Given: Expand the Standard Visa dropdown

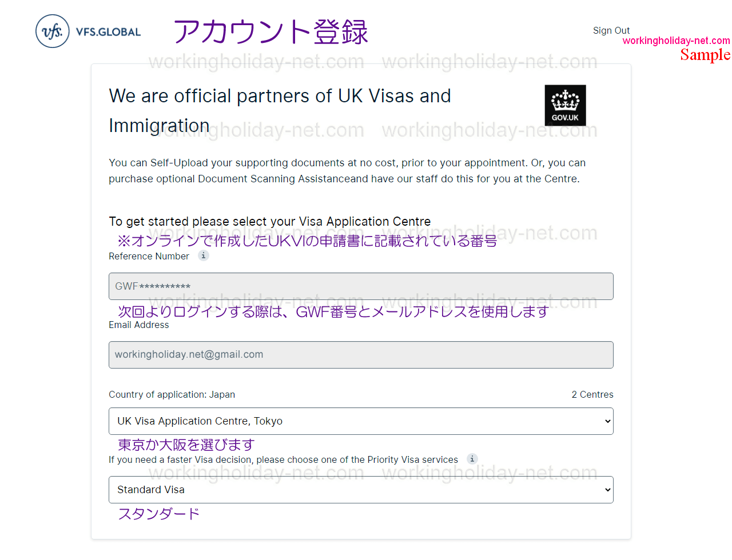Looking at the screenshot, I should pyautogui.click(x=361, y=490).
